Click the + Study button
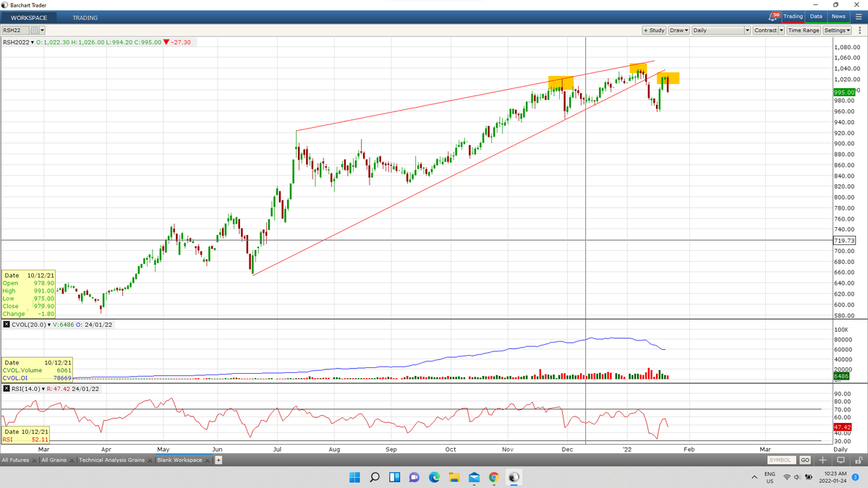The height and width of the screenshot is (488, 868). pos(654,30)
